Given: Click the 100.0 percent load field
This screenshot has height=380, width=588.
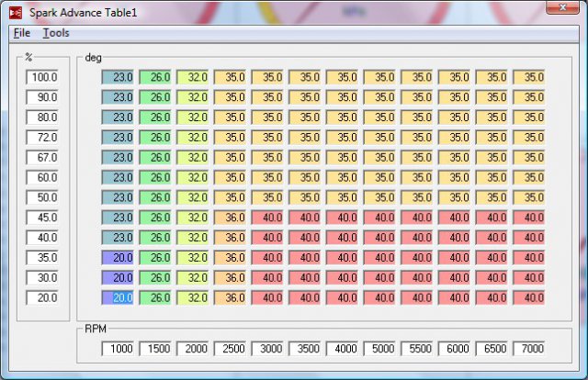Looking at the screenshot, I should click(42, 77).
